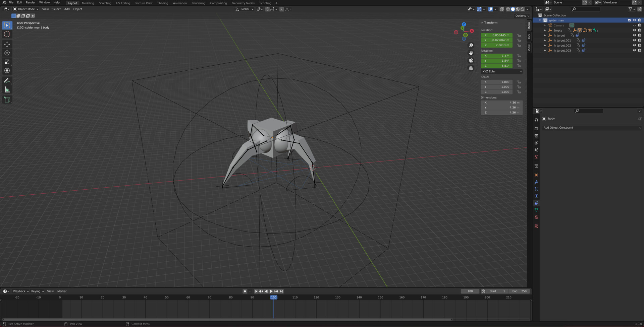The width and height of the screenshot is (644, 327).
Task: Open the XYZ Euler rotation mode dropdown
Action: pyautogui.click(x=502, y=71)
